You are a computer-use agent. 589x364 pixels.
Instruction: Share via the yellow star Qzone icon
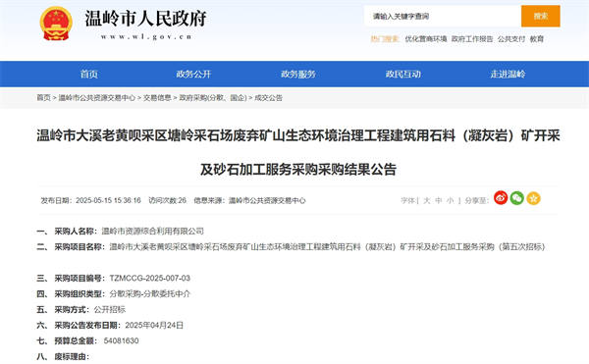(x=533, y=198)
